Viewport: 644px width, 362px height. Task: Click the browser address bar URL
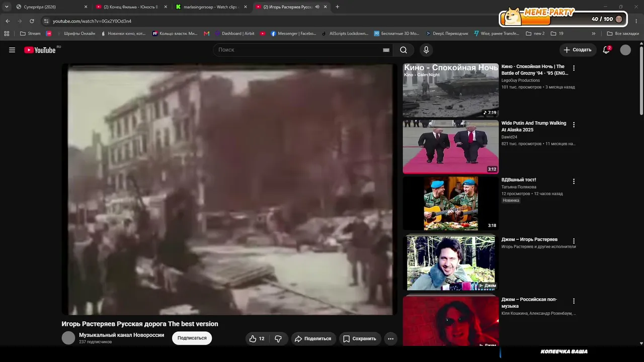click(92, 21)
